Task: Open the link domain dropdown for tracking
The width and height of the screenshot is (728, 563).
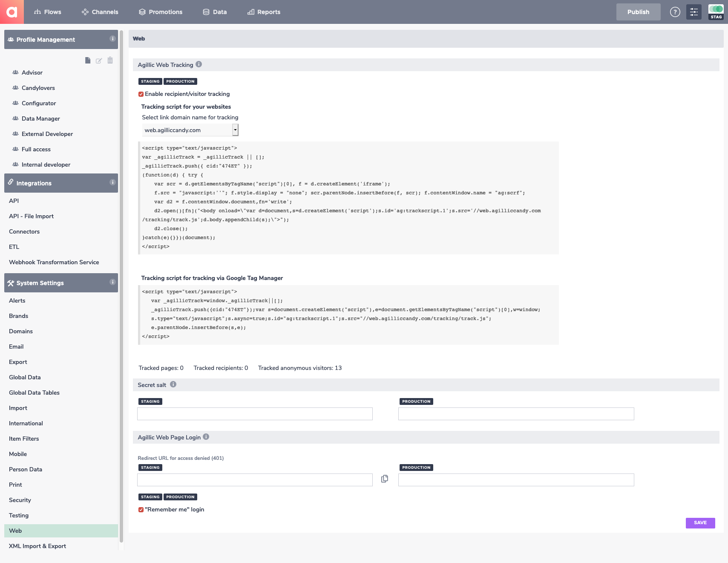Action: tap(235, 130)
